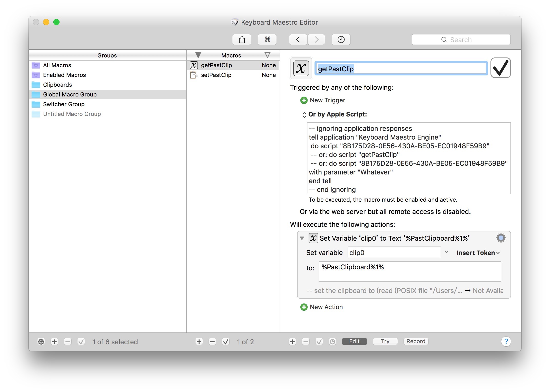Select Untitled Macro Group
The height and width of the screenshot is (392, 550).
[107, 114]
